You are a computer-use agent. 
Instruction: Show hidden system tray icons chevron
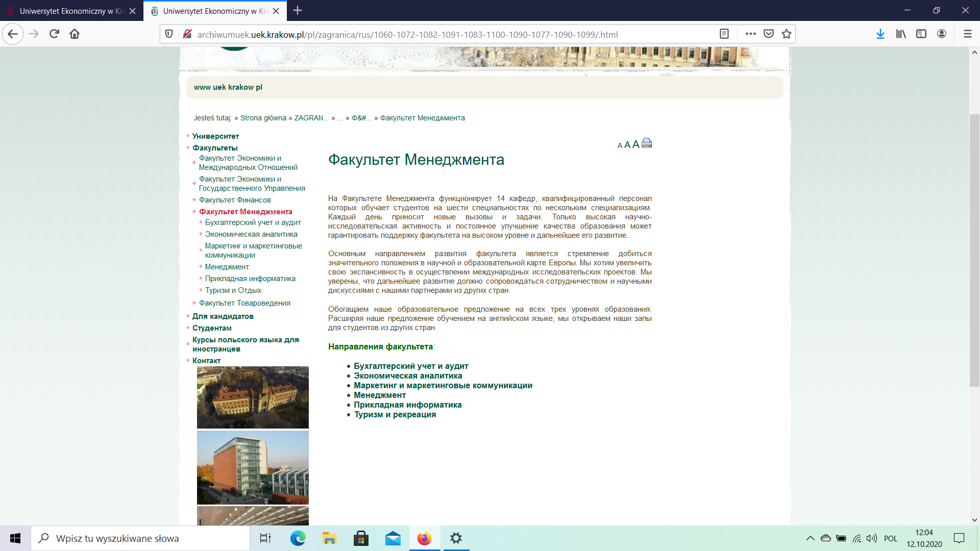pyautogui.click(x=810, y=538)
